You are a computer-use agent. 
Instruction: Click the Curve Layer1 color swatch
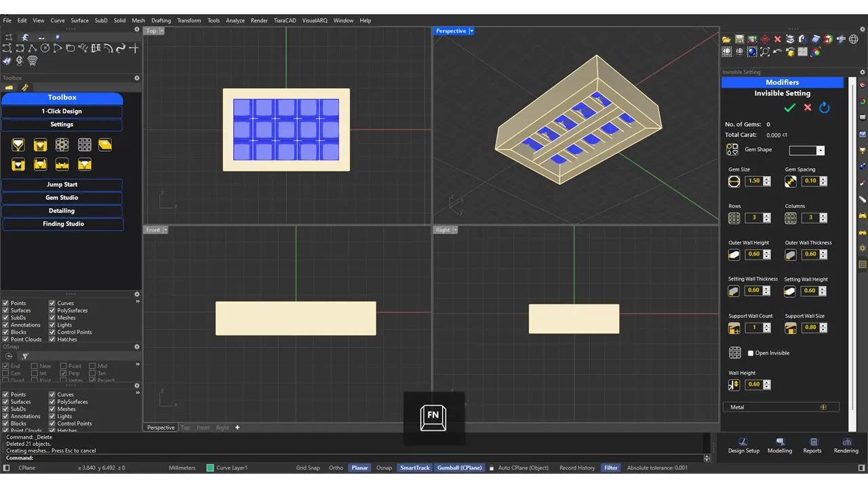(210, 468)
